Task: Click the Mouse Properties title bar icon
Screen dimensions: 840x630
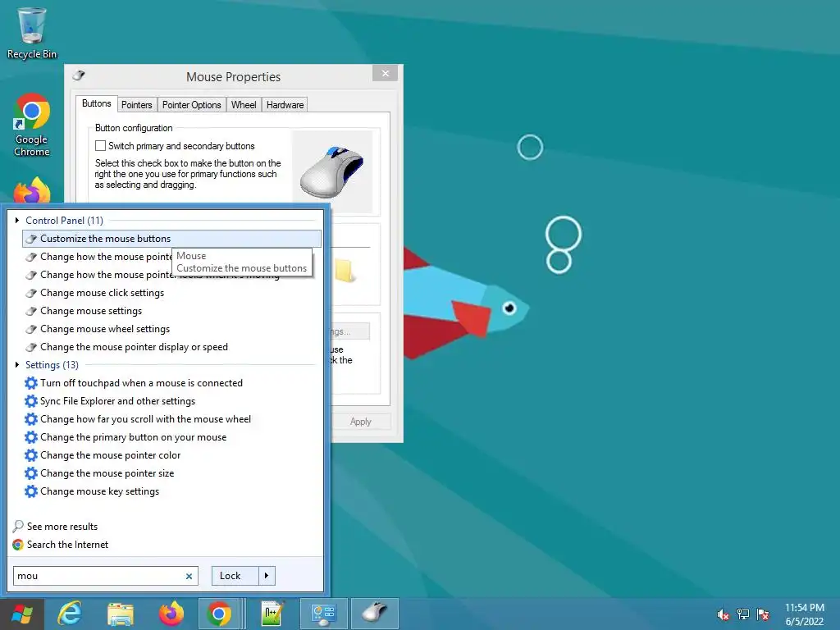Action: tap(79, 75)
